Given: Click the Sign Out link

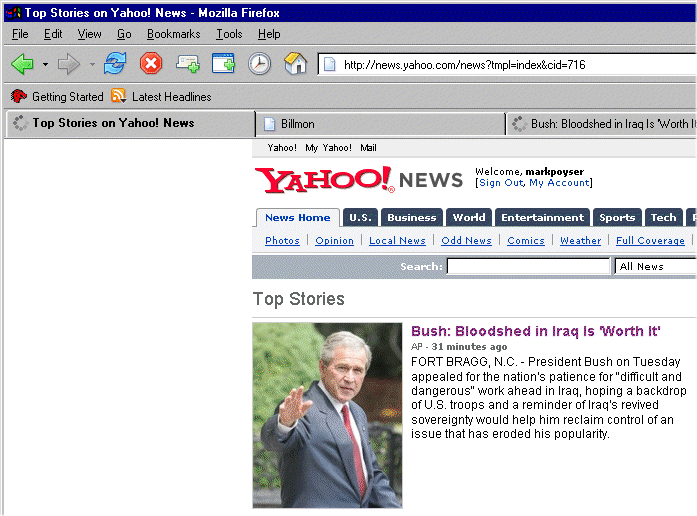Looking at the screenshot, I should [x=501, y=183].
